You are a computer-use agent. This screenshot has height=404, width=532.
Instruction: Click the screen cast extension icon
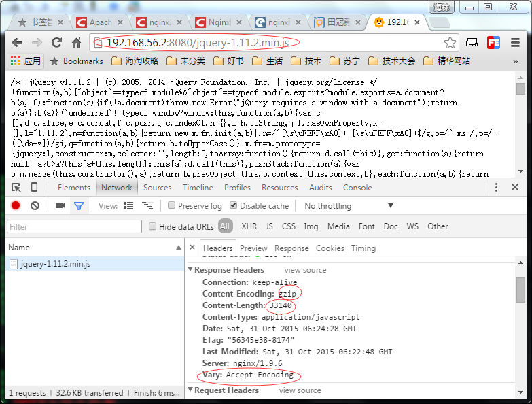tap(472, 43)
